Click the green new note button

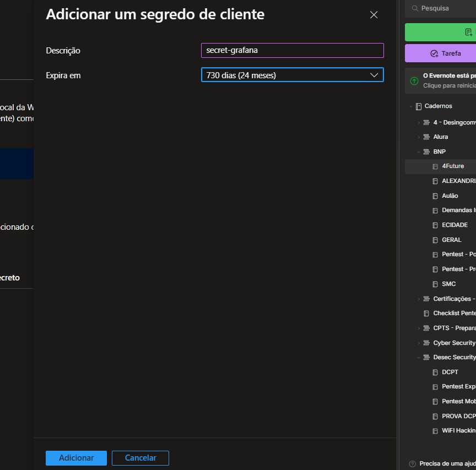click(441, 33)
